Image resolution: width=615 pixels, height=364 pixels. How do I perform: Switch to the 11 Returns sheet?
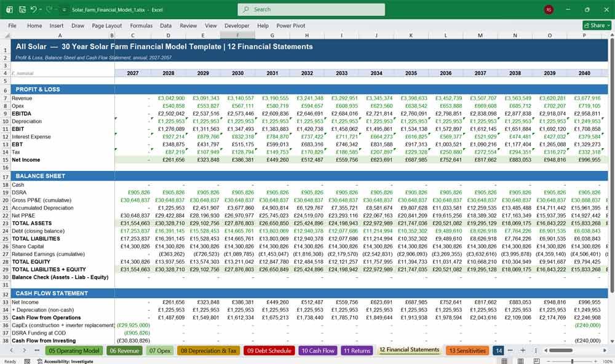(x=357, y=350)
